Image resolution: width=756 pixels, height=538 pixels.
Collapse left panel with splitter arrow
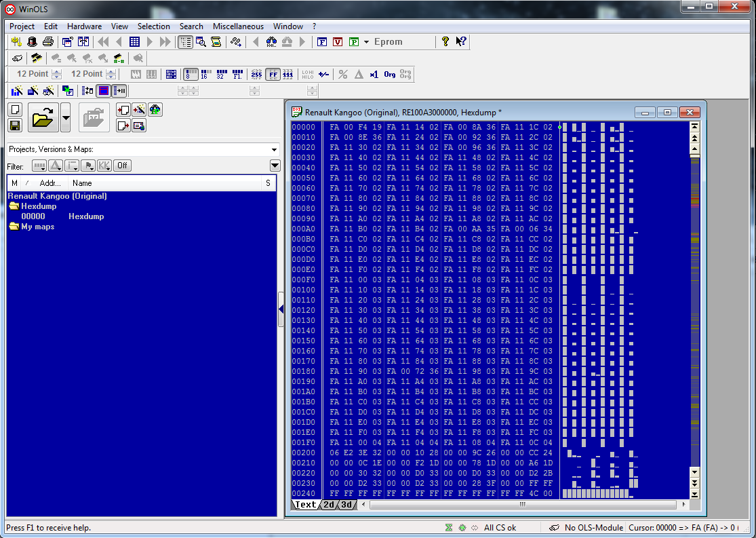pyautogui.click(x=281, y=309)
